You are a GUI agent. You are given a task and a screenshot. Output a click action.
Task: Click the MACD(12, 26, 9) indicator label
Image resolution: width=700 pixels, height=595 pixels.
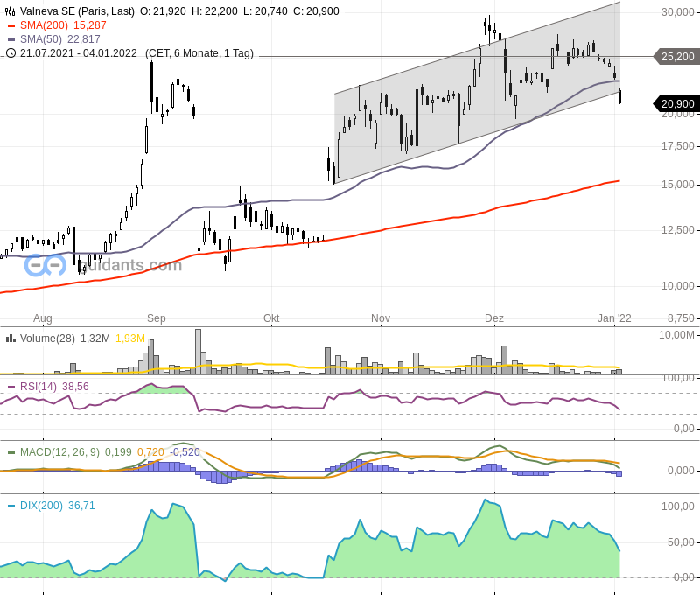point(59,452)
